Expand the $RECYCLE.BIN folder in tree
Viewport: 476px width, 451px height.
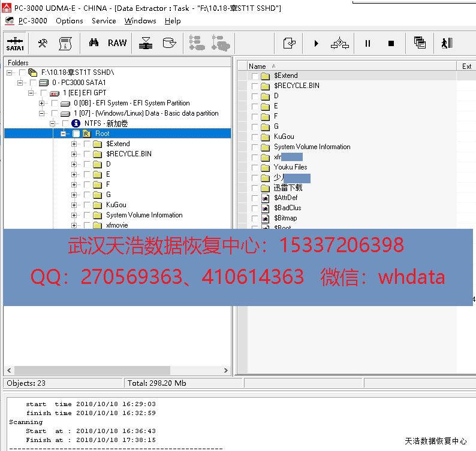(74, 154)
